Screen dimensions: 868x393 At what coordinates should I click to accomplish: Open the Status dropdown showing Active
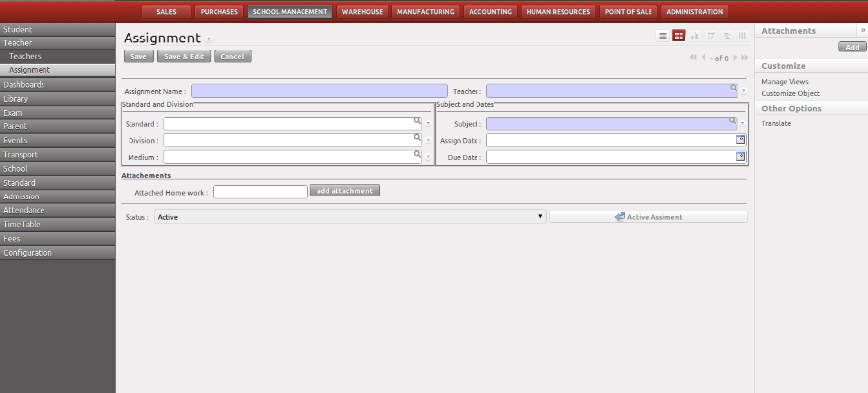[x=350, y=217]
